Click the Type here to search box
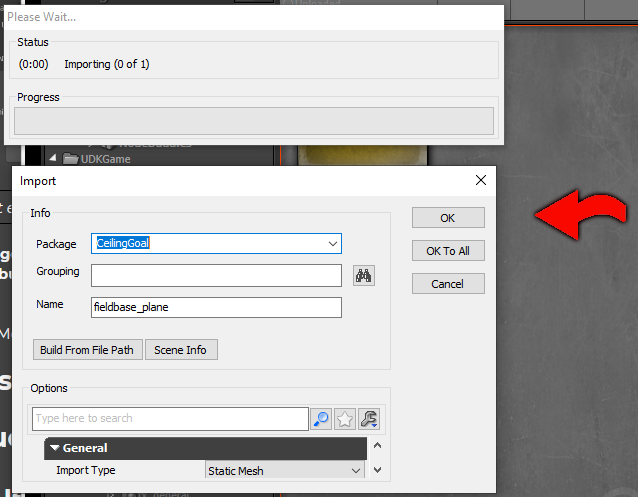Image resolution: width=638 pixels, height=497 pixels. 170,418
